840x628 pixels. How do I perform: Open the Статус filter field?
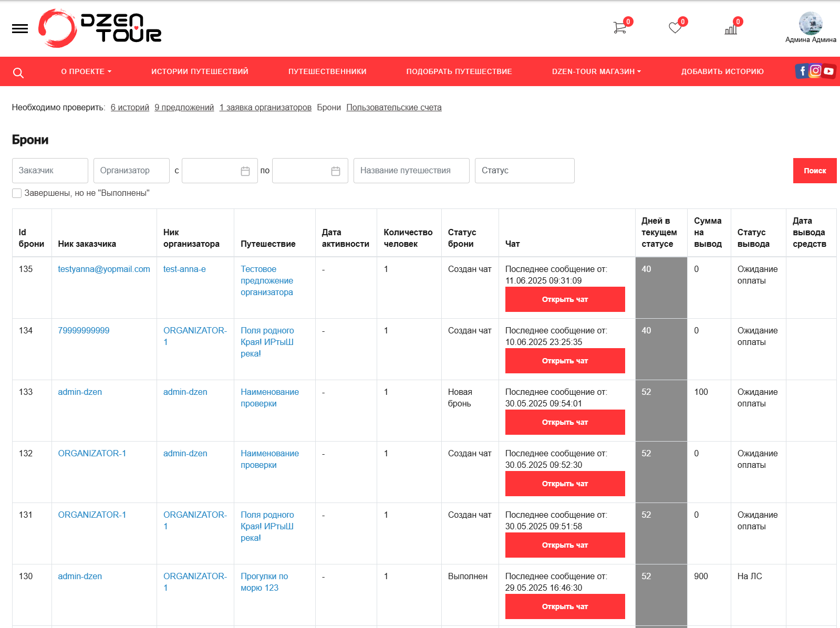pos(524,171)
